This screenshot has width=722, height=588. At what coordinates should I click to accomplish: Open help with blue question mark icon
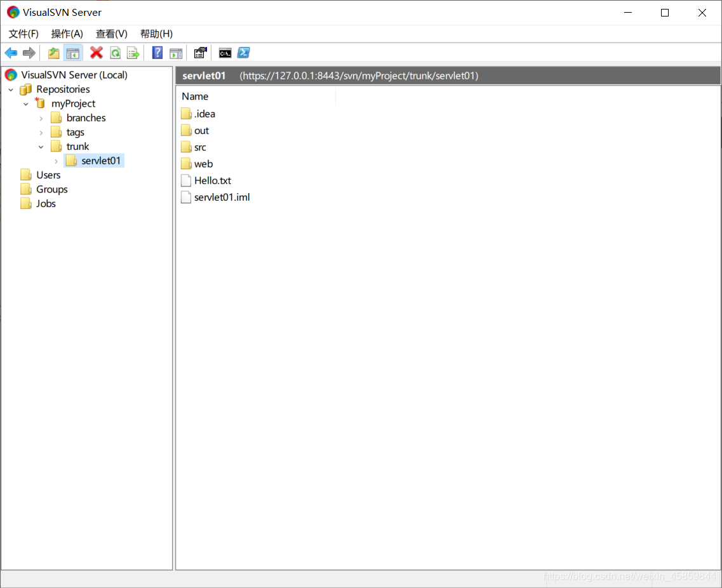click(x=157, y=53)
